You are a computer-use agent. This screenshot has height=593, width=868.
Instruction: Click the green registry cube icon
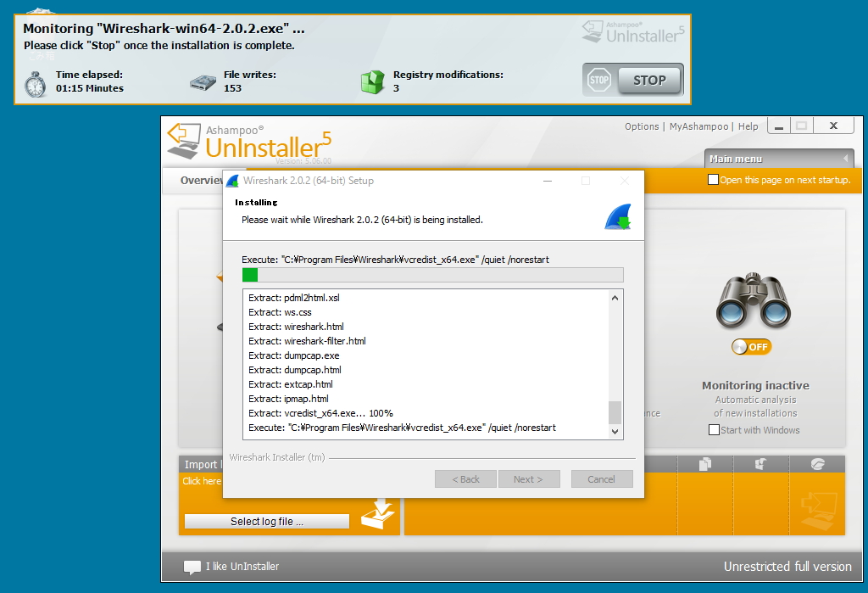click(373, 82)
